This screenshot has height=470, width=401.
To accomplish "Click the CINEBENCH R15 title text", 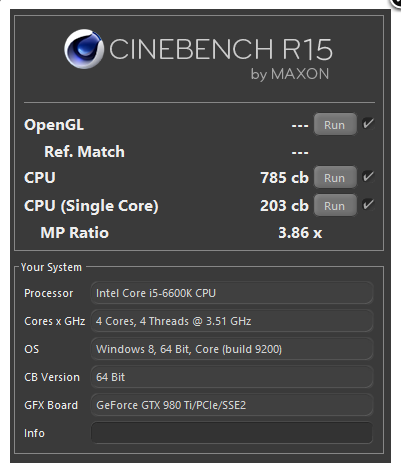I will click(x=221, y=49).
